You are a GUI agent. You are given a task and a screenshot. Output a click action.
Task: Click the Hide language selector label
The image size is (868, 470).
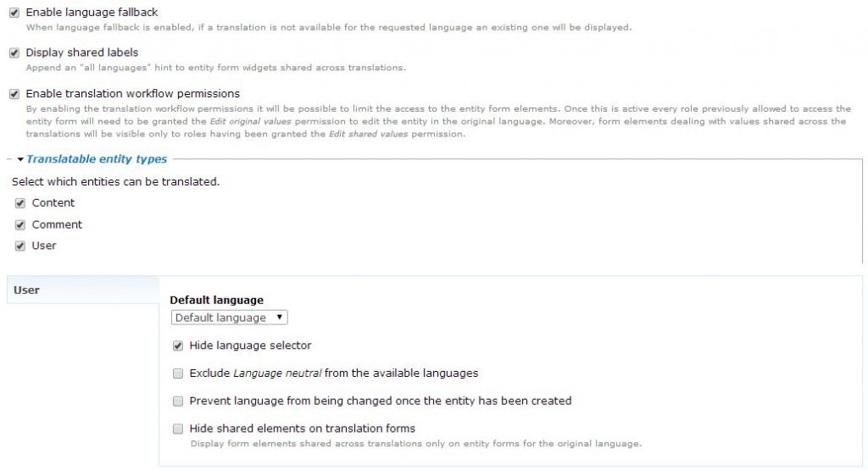tap(250, 346)
